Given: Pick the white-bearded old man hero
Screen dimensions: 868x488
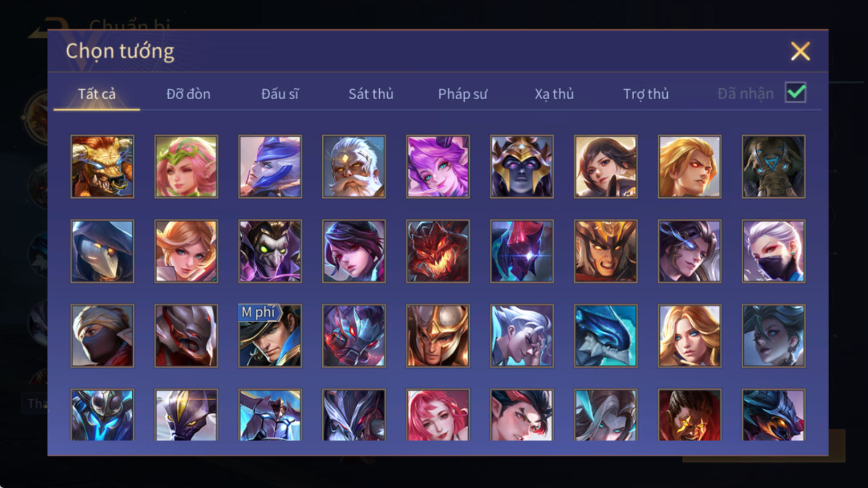Looking at the screenshot, I should click(354, 166).
